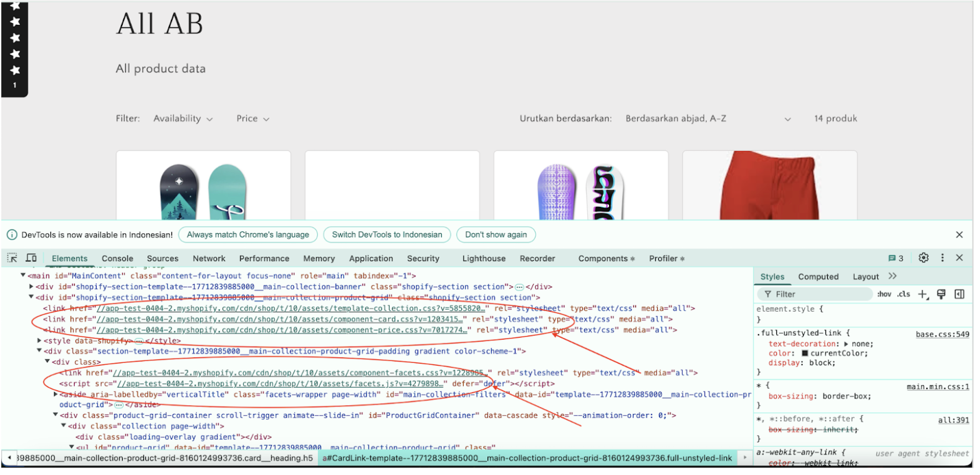Toggle rendering emulations paintbrush icon
Image resolution: width=980 pixels, height=475 pixels.
pos(941,294)
